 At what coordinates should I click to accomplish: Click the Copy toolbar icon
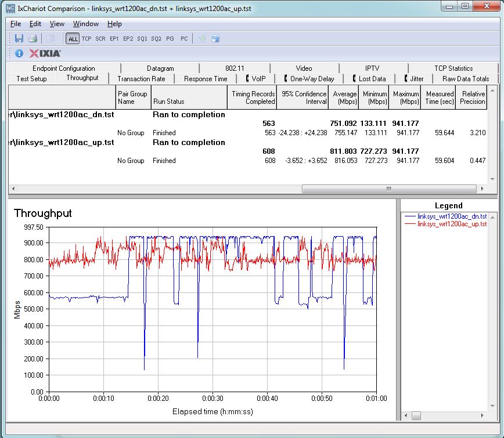(51, 38)
